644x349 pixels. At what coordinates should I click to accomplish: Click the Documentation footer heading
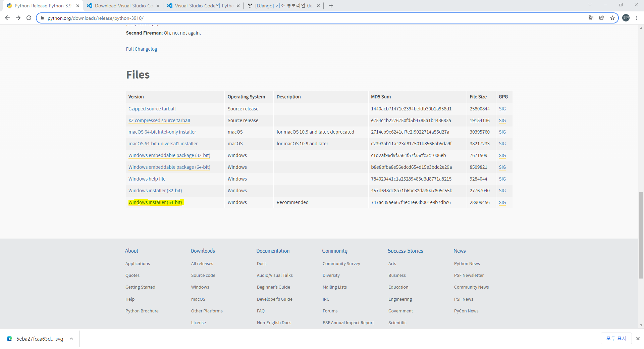click(x=273, y=251)
